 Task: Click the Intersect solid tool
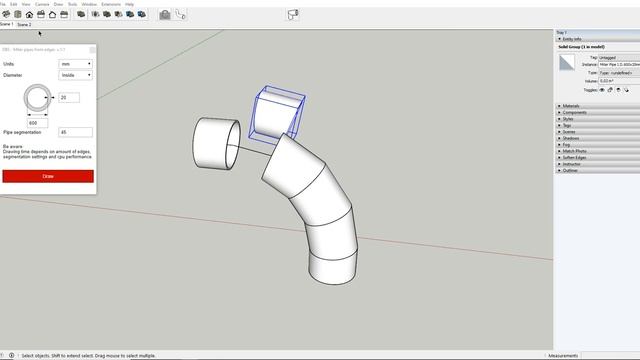point(96,15)
